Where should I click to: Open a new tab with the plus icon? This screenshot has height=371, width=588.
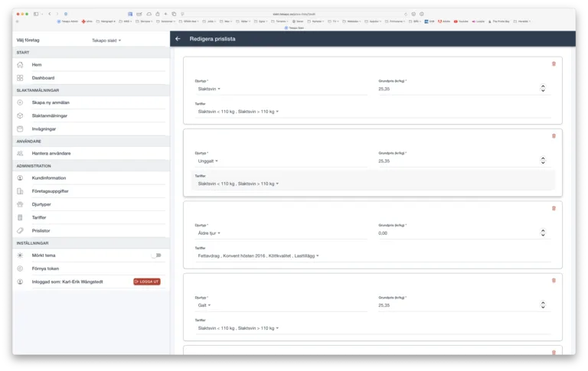click(x=165, y=14)
